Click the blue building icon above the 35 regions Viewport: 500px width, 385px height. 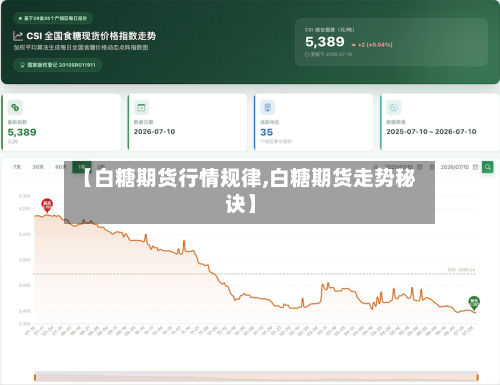coord(267,107)
